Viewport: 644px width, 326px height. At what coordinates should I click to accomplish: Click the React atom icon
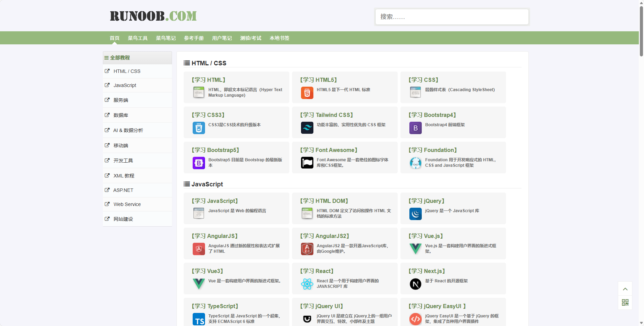click(x=307, y=284)
